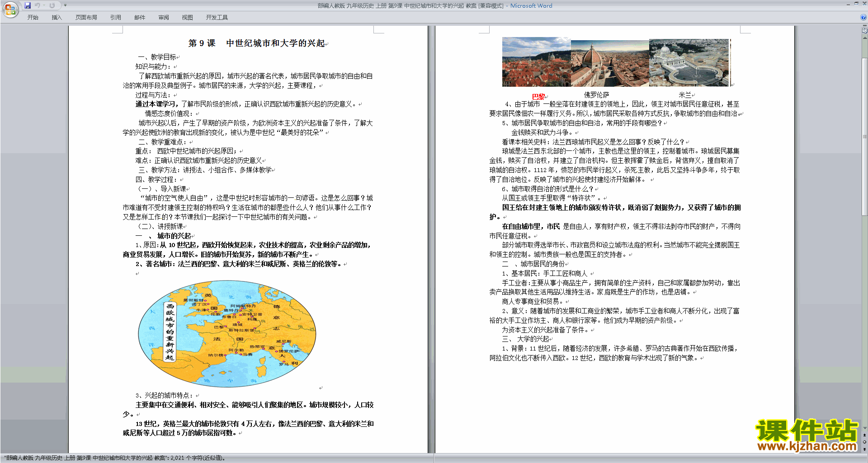Click the （二）、讲授新课 line
The height and width of the screenshot is (463, 868).
(160, 226)
